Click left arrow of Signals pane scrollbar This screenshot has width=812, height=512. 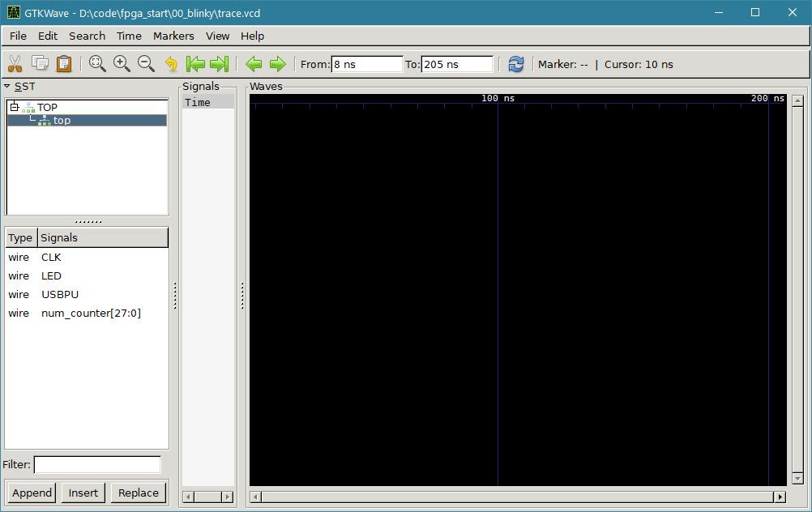click(x=189, y=497)
